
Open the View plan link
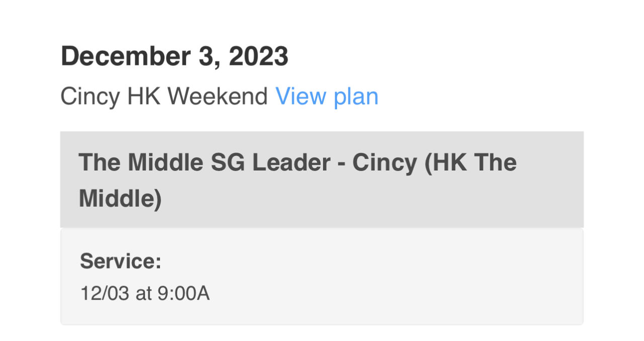click(327, 96)
